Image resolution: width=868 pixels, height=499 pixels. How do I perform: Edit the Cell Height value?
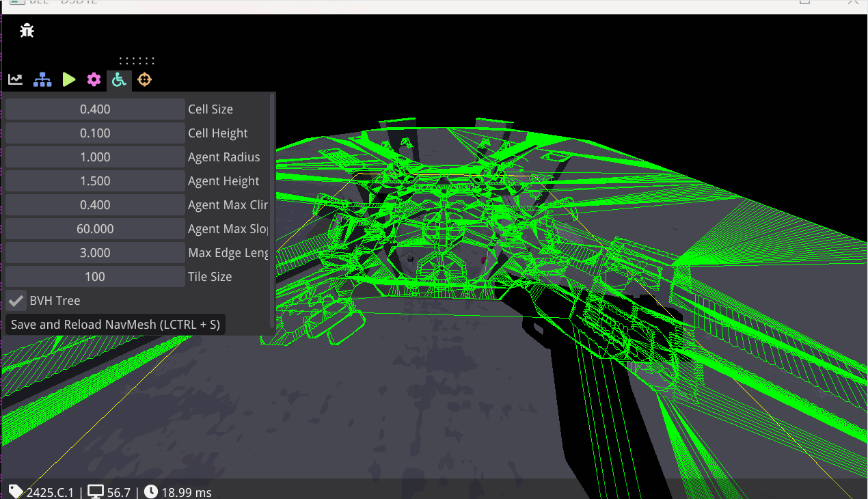[x=95, y=133]
